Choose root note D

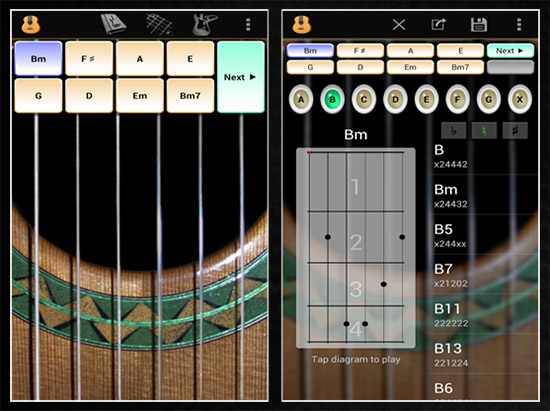point(395,99)
